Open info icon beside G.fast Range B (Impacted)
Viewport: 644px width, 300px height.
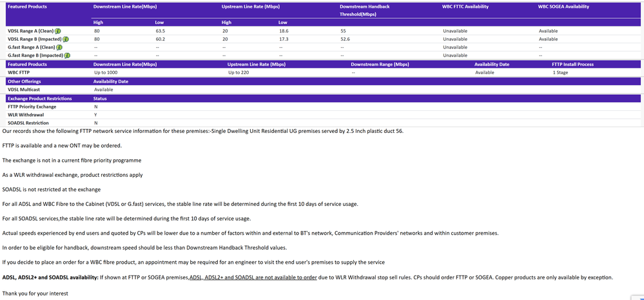[x=67, y=55]
